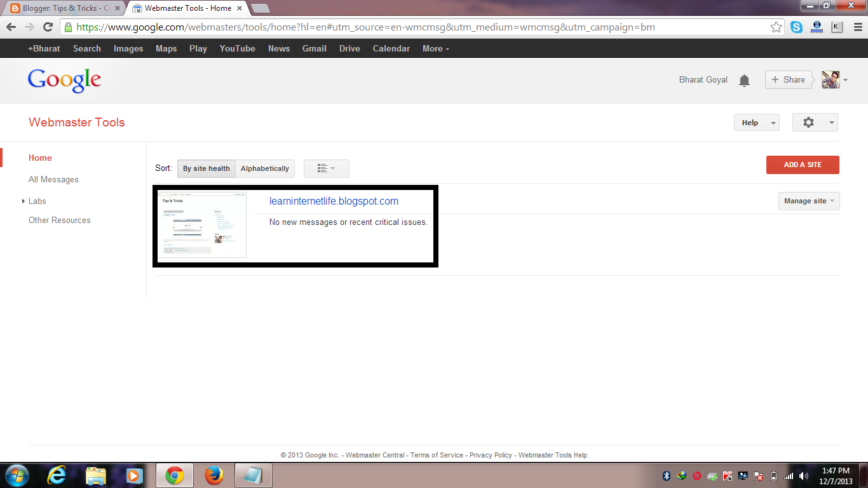Image resolution: width=868 pixels, height=488 pixels.
Task: Open Calendar in the Google bar
Action: click(x=391, y=48)
